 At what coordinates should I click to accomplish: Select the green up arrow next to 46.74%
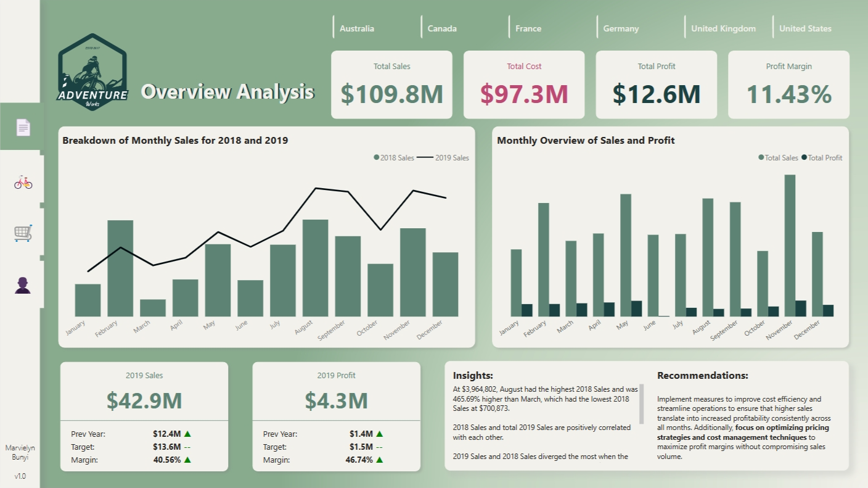tap(380, 460)
